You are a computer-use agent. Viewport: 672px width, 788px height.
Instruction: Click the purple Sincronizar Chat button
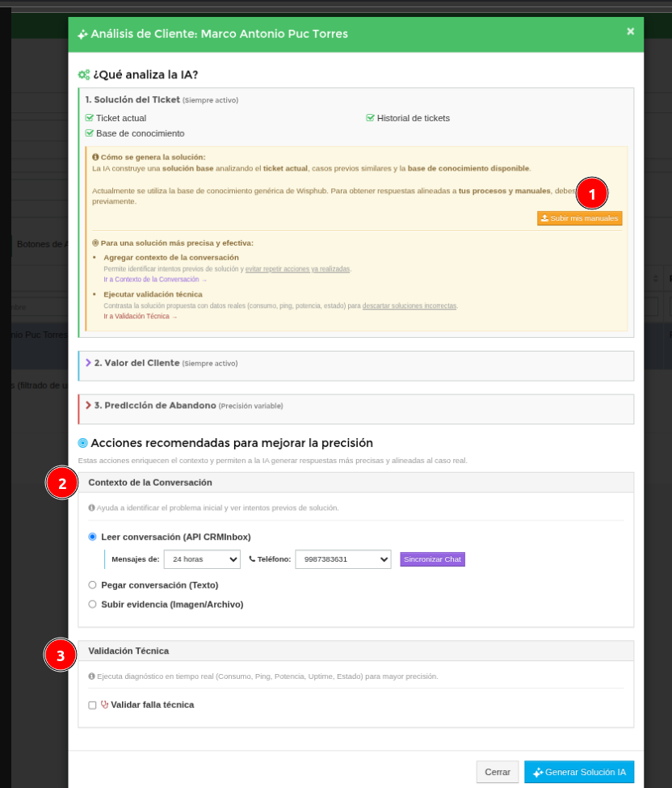click(432, 559)
